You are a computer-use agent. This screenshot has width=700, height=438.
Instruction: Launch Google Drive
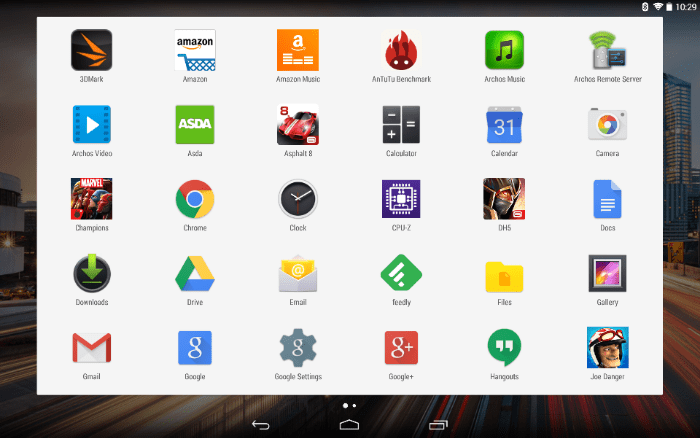click(195, 273)
